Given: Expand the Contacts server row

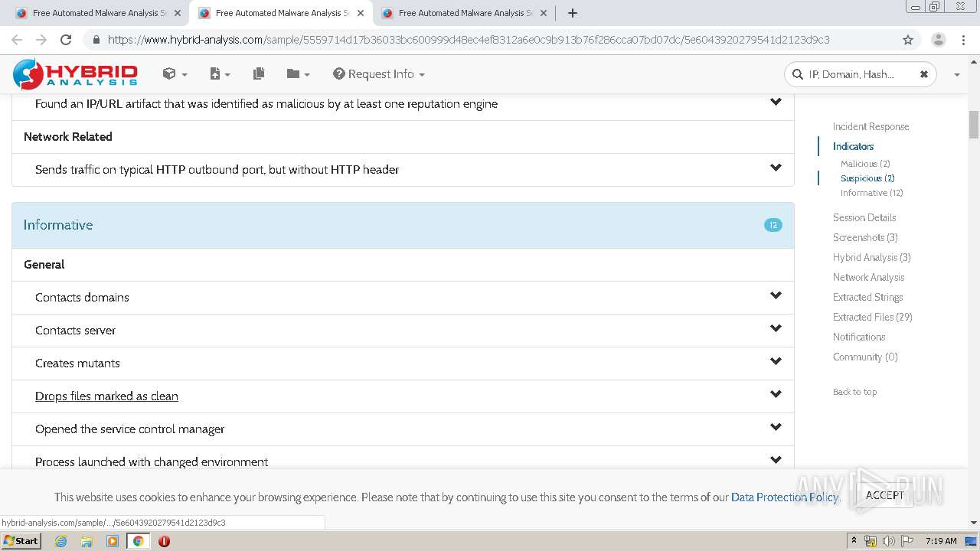Looking at the screenshot, I should coord(776,329).
